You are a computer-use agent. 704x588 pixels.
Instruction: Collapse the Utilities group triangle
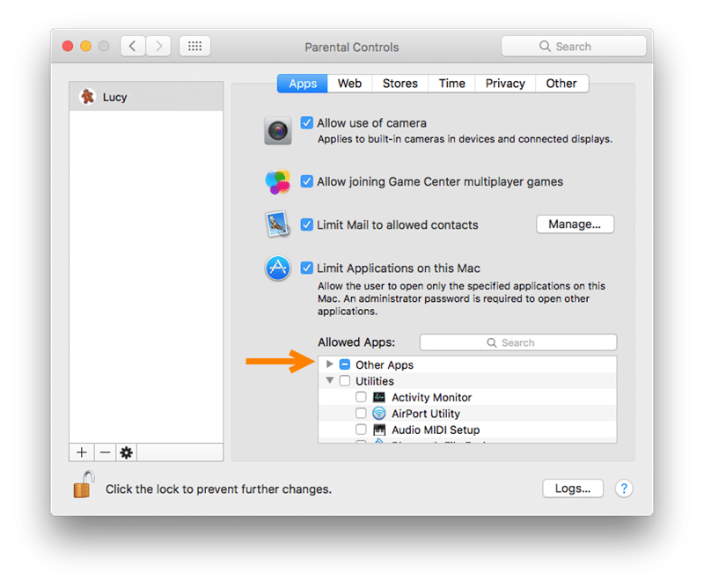click(330, 381)
